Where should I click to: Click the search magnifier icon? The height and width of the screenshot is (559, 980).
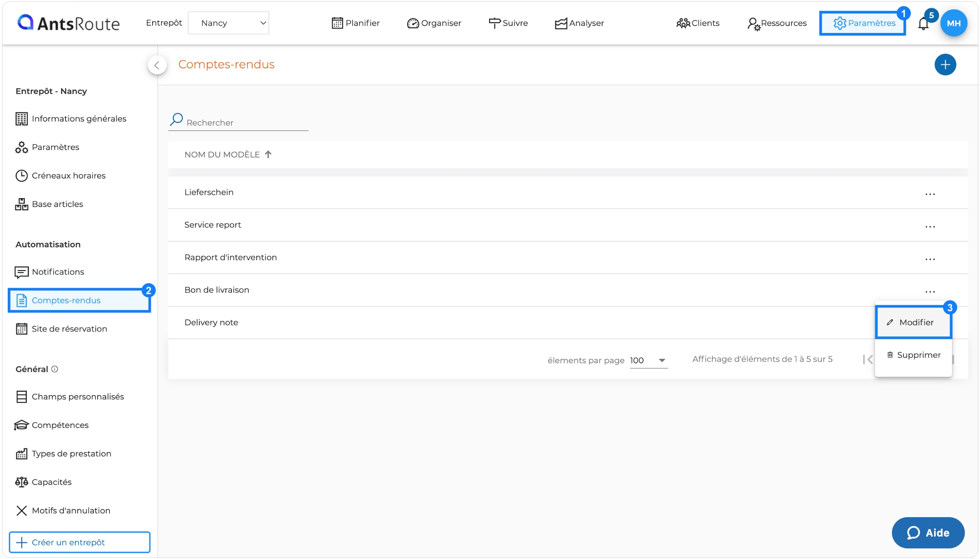coord(177,119)
